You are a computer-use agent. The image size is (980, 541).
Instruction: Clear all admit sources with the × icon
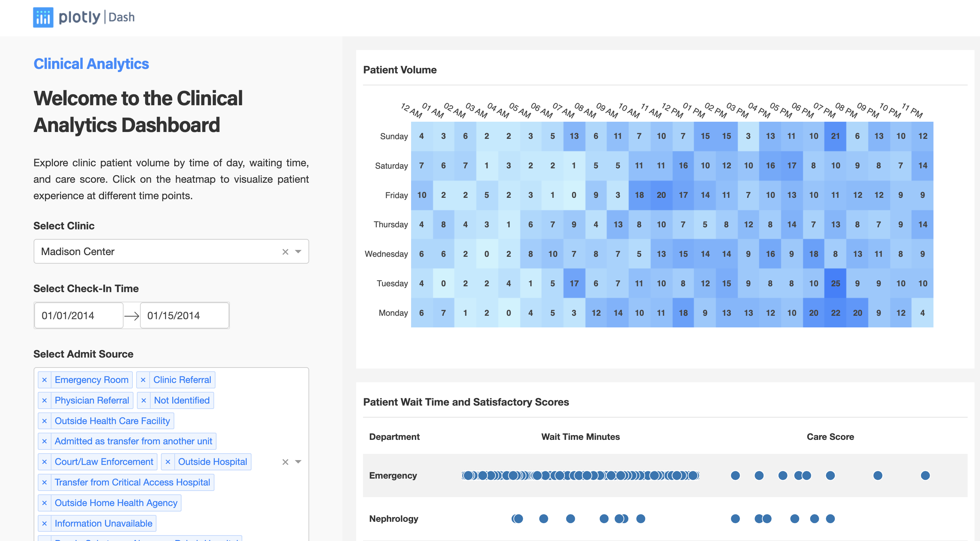coord(285,461)
